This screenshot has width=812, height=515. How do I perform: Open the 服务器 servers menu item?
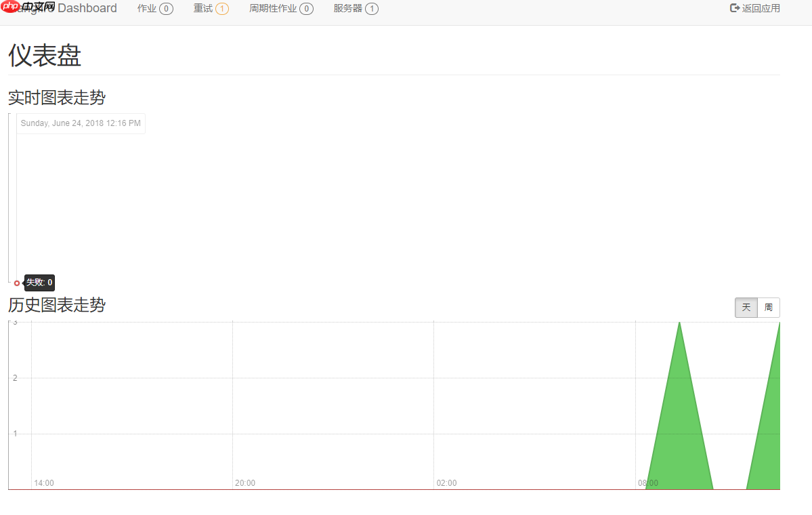[x=356, y=9]
